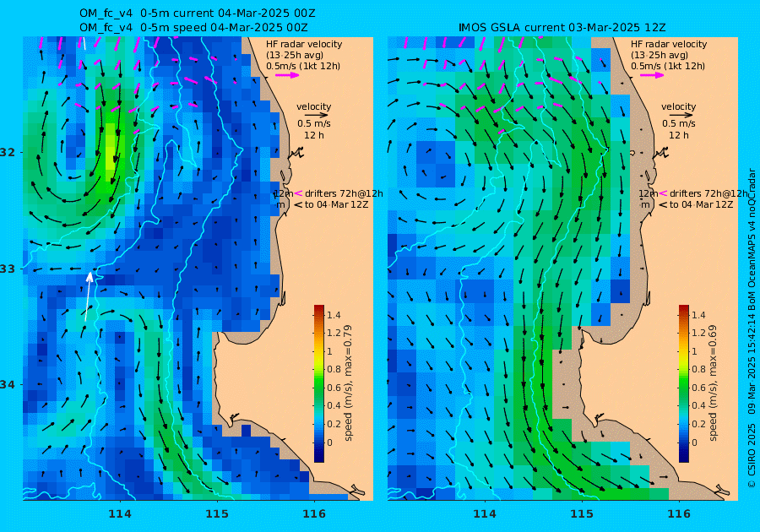Click 'to 04-Mar 12Z' text in IMOS GSLA panel

tap(701, 204)
